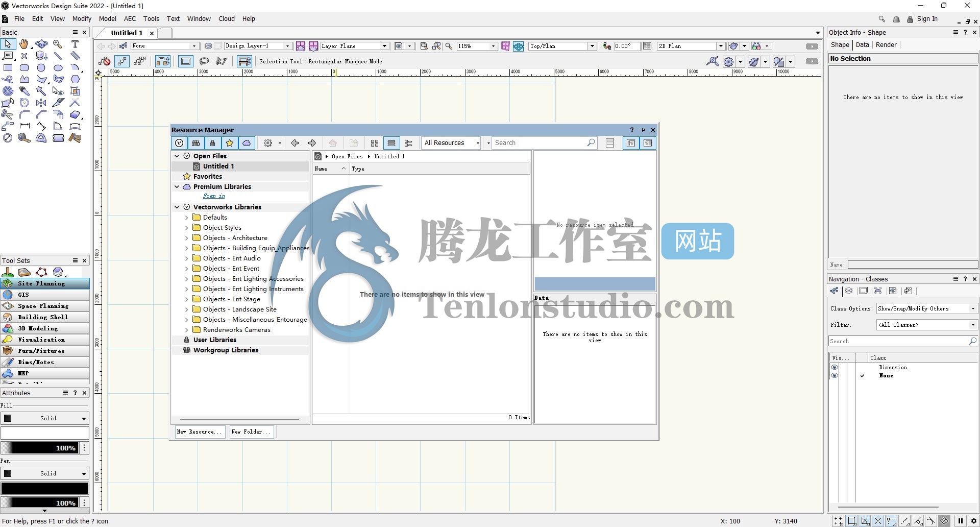Click the Lasso Marquee mode icon
980x527 pixels.
(204, 61)
